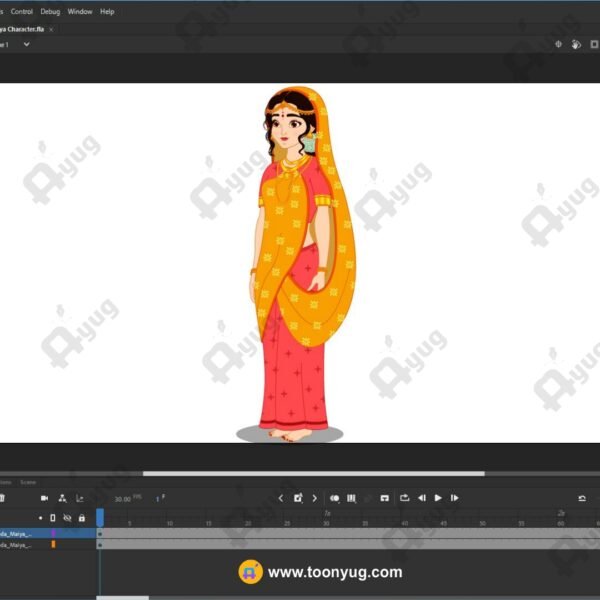
Task: Click the orange outline swatch of bottom layer
Action: pyautogui.click(x=54, y=544)
